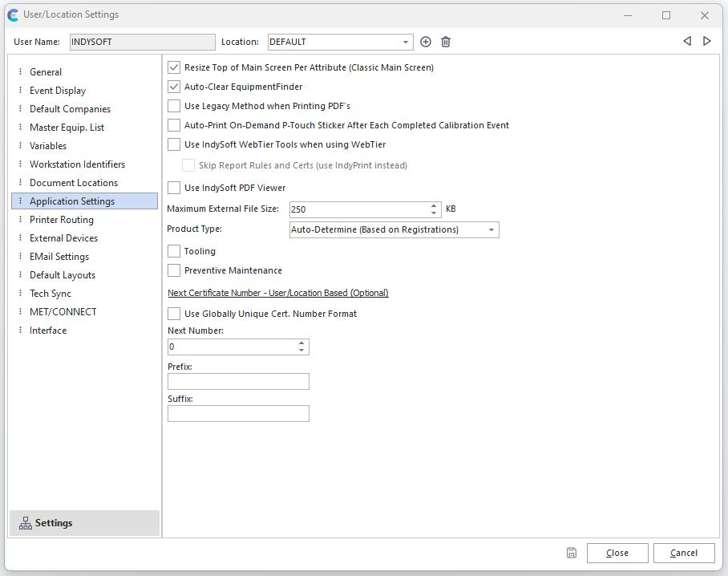
Task: Increase Maximum External File Size value
Action: [434, 205]
